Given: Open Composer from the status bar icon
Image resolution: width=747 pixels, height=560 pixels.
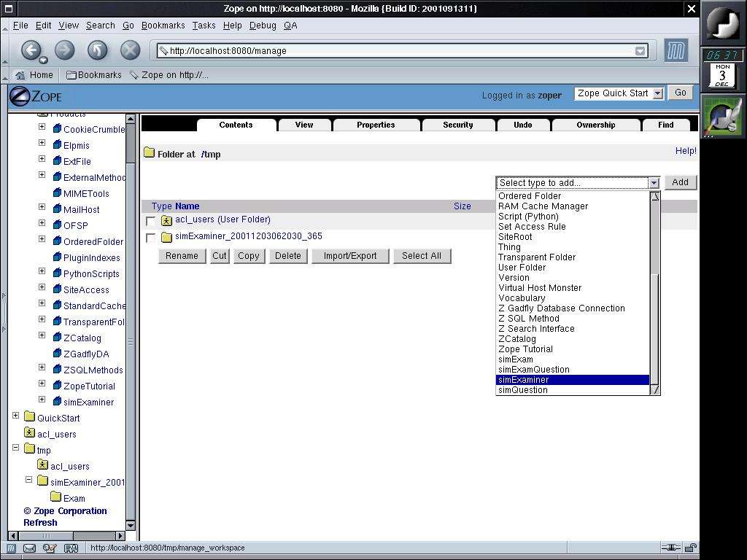Looking at the screenshot, I should pos(50,548).
